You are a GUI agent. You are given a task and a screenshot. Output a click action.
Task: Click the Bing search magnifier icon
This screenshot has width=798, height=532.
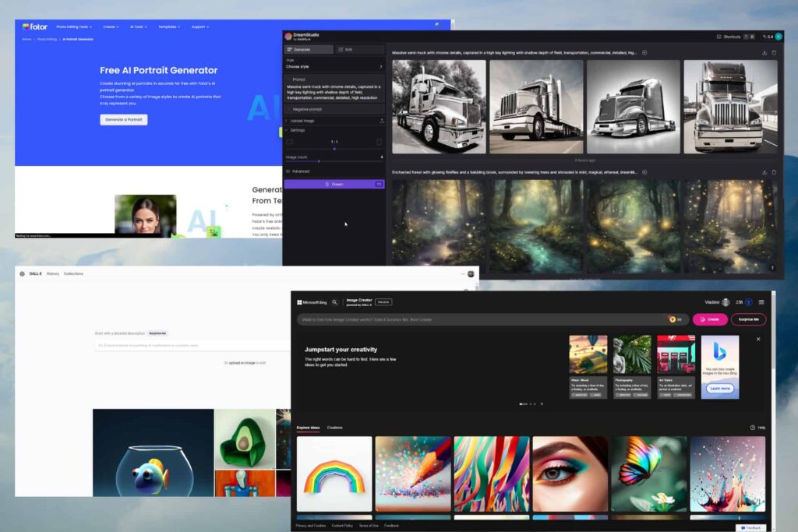(335, 302)
